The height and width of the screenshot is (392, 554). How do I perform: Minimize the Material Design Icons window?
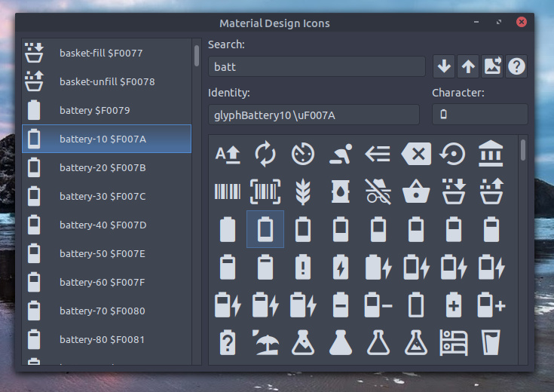click(x=476, y=22)
